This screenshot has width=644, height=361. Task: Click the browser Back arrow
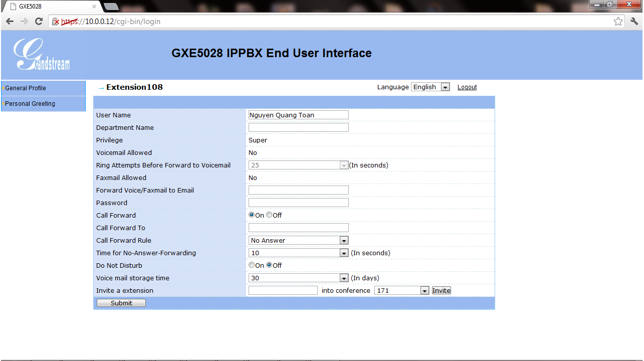10,22
